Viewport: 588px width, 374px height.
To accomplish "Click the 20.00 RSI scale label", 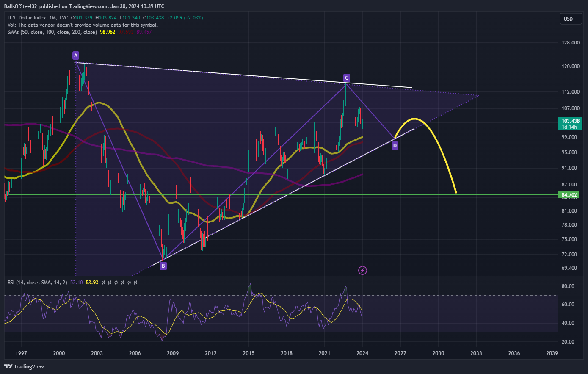I will tap(568, 342).
